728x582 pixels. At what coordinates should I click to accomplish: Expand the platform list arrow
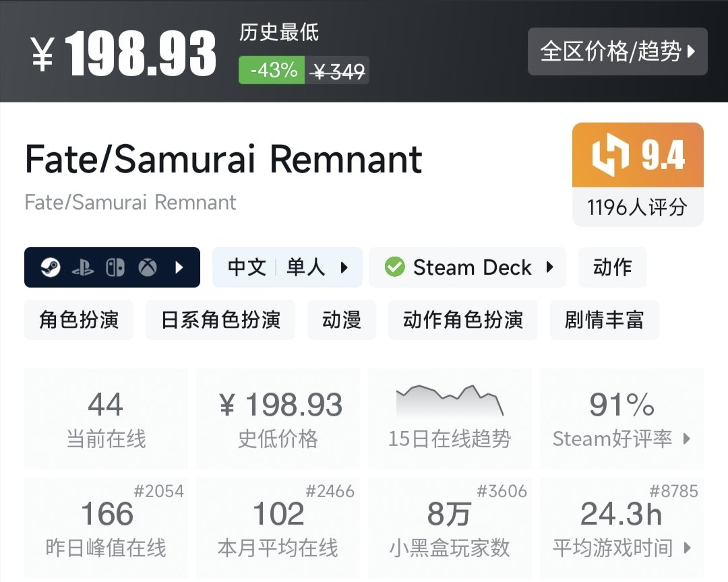179,267
